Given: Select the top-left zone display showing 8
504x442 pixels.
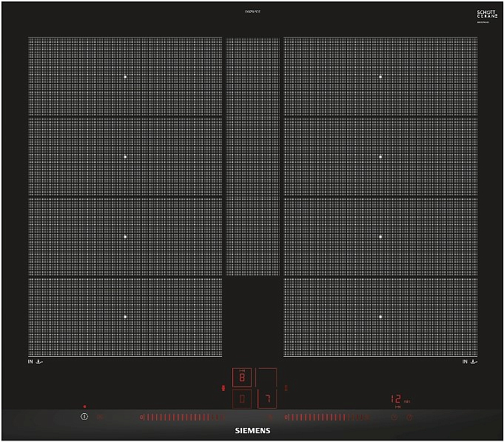Looking at the screenshot, I should point(243,378).
